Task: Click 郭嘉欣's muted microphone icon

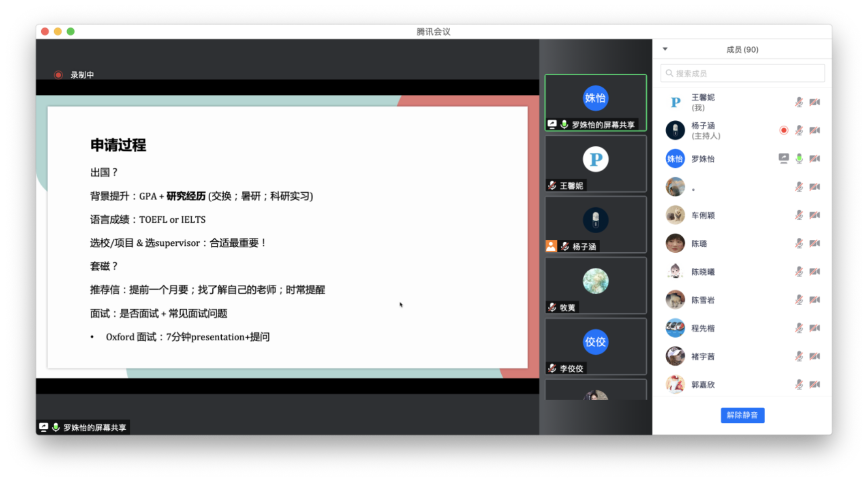Action: point(799,385)
